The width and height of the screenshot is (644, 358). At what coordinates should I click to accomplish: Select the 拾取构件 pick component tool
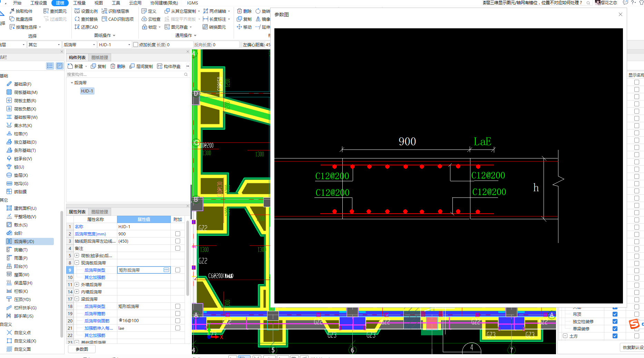coord(21,11)
